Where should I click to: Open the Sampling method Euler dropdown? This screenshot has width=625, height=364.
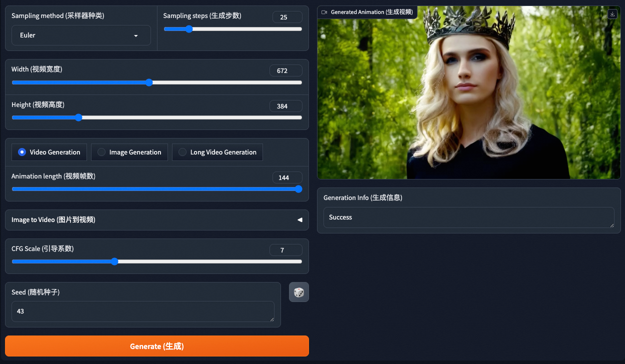[x=81, y=35]
